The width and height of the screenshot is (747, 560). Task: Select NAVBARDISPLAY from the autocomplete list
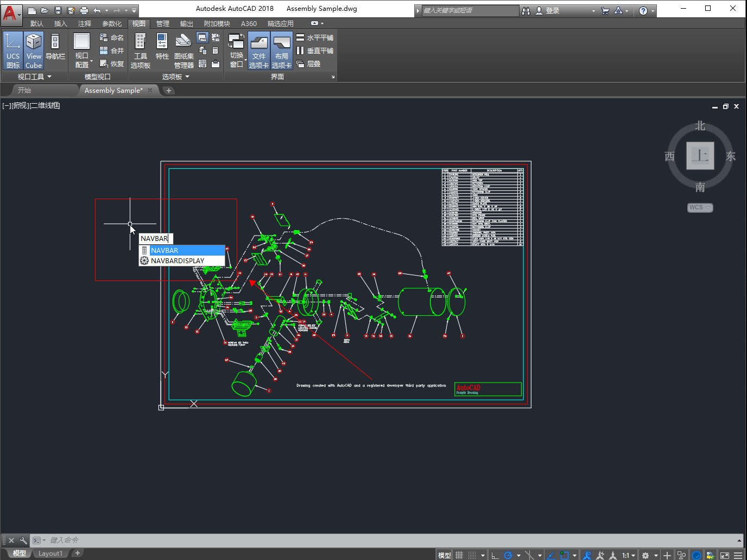coord(182,260)
